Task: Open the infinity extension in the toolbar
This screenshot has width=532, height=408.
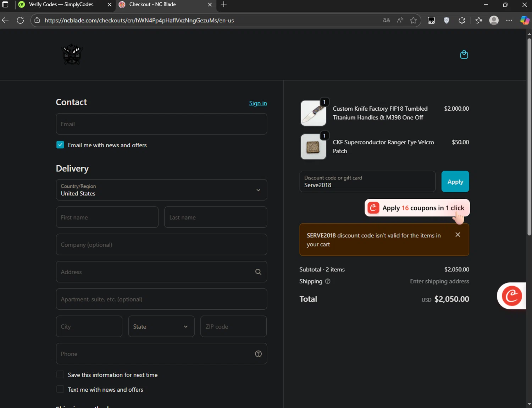Action: pos(431,20)
